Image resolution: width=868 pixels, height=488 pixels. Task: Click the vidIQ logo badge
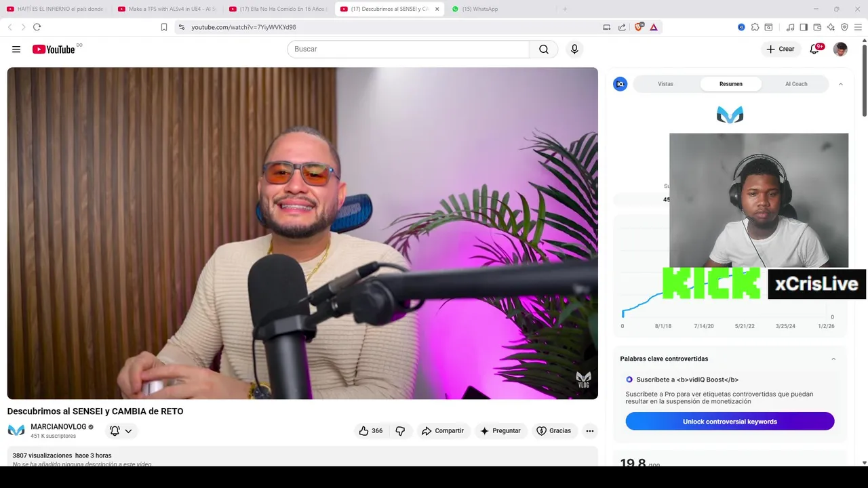click(x=620, y=84)
